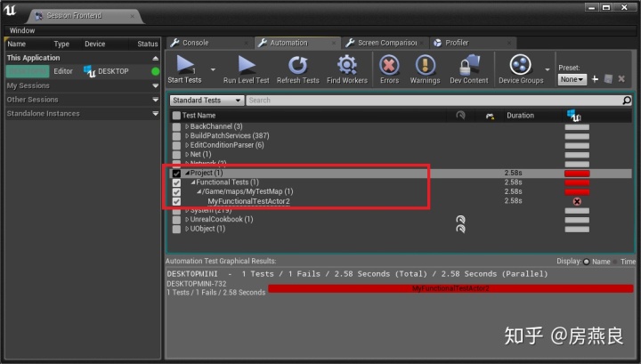Select the MyFunctionalTestActor2 test row
The image size is (641, 364).
(401, 201)
